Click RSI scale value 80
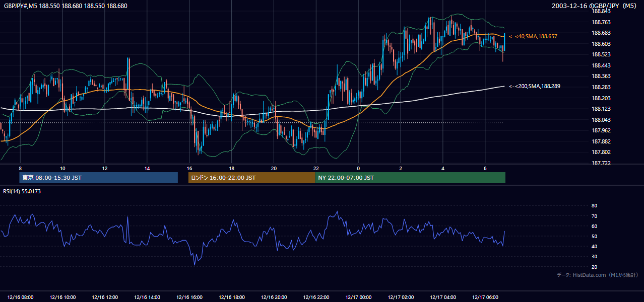 coord(594,206)
